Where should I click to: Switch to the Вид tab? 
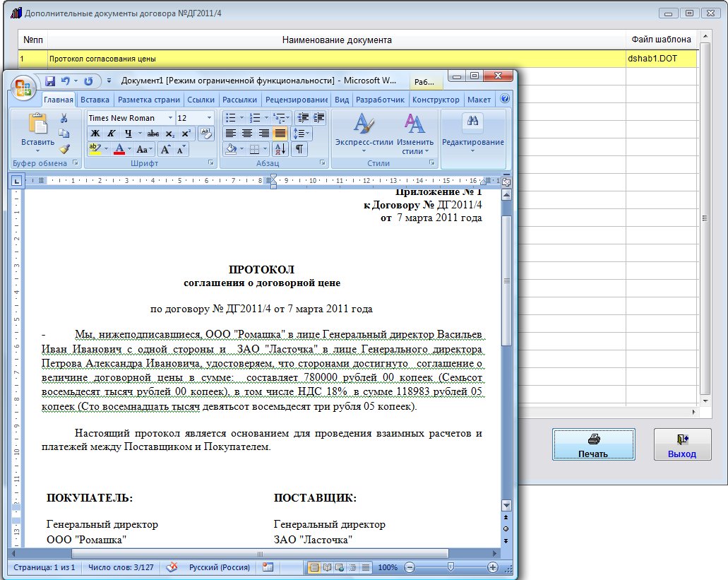pos(342,100)
